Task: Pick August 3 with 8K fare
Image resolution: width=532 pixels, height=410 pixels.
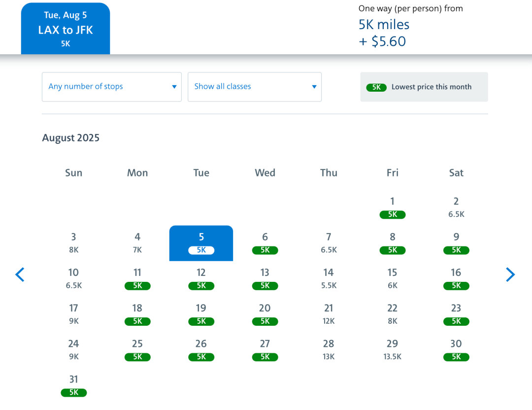Action: coord(73,243)
